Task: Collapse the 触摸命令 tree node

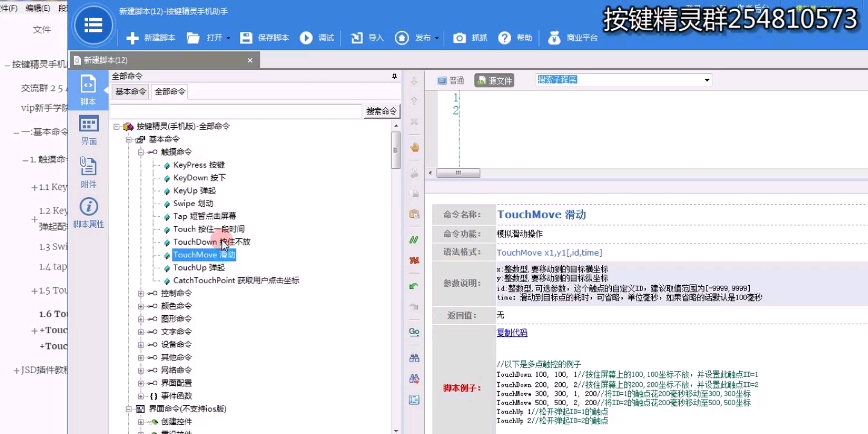Action: click(140, 152)
